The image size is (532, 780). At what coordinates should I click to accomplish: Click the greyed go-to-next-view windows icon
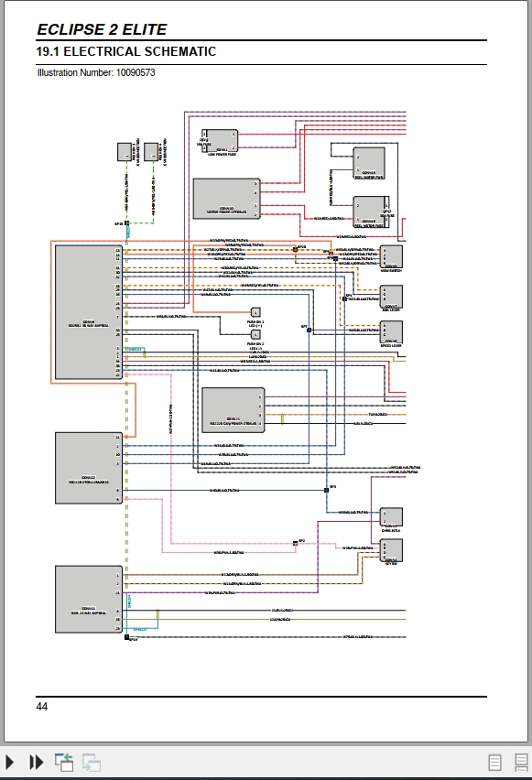tap(92, 762)
